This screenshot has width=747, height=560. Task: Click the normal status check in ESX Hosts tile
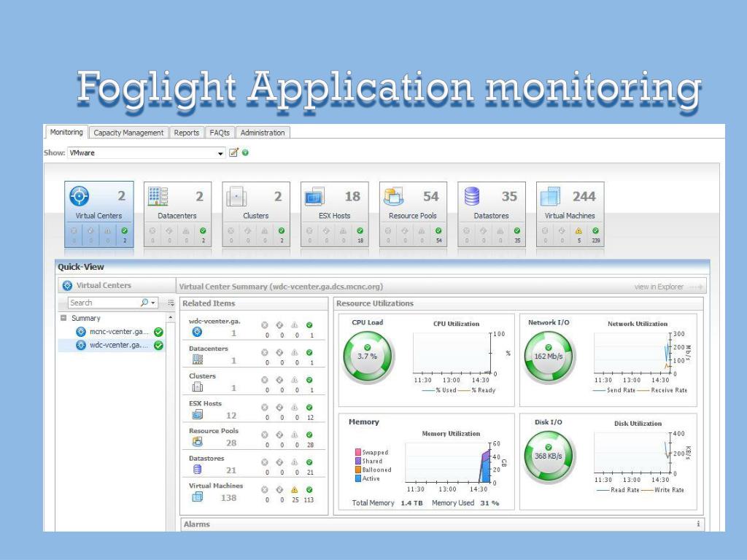(360, 230)
